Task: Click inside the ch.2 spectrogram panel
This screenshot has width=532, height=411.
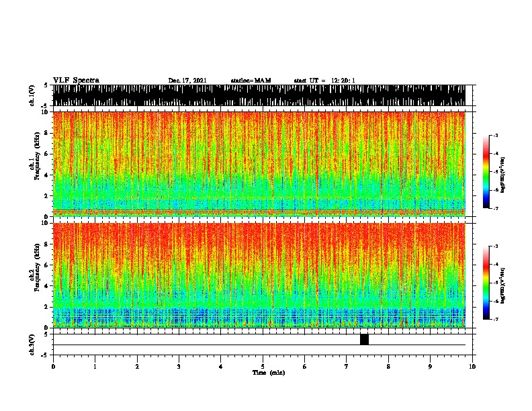Action: 259,275
